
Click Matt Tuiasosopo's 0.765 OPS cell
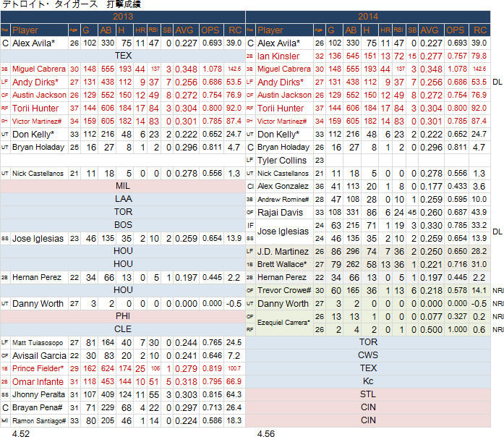(212, 343)
